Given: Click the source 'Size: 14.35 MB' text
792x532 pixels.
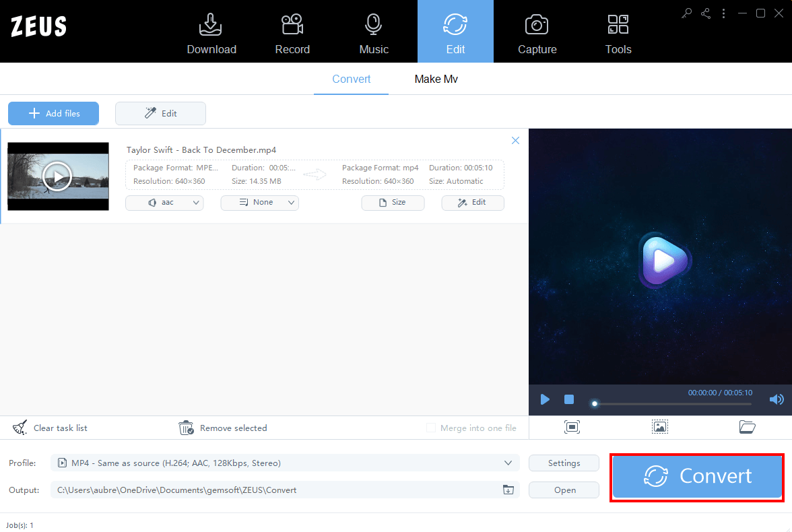Looking at the screenshot, I should (257, 181).
